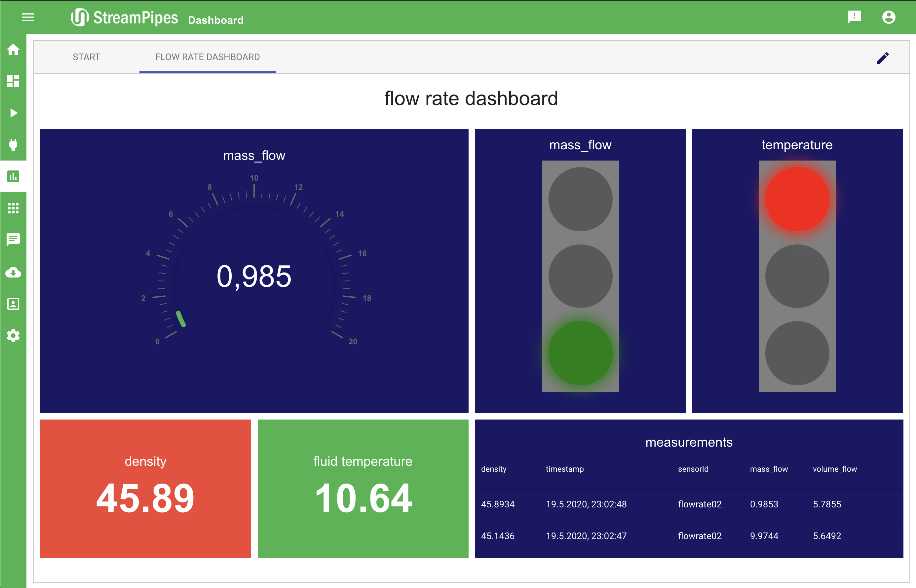Click the red density tile
Screen dimensions: 916x588
click(x=145, y=489)
